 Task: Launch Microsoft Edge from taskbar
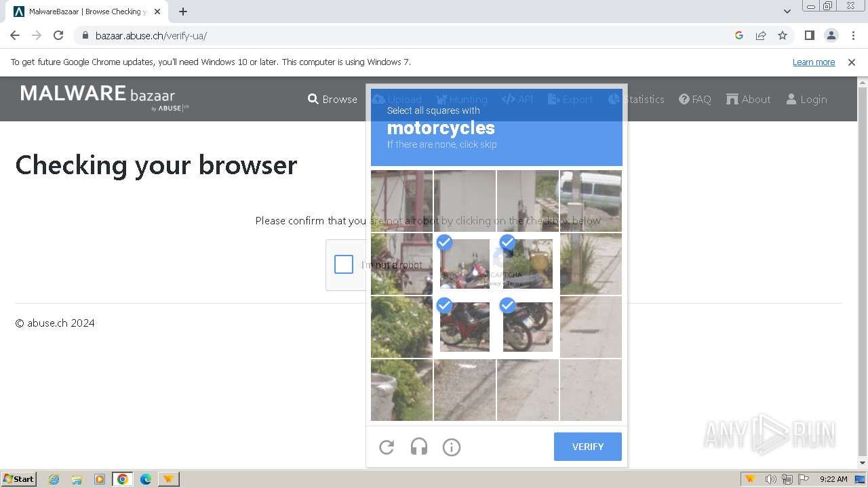146,479
